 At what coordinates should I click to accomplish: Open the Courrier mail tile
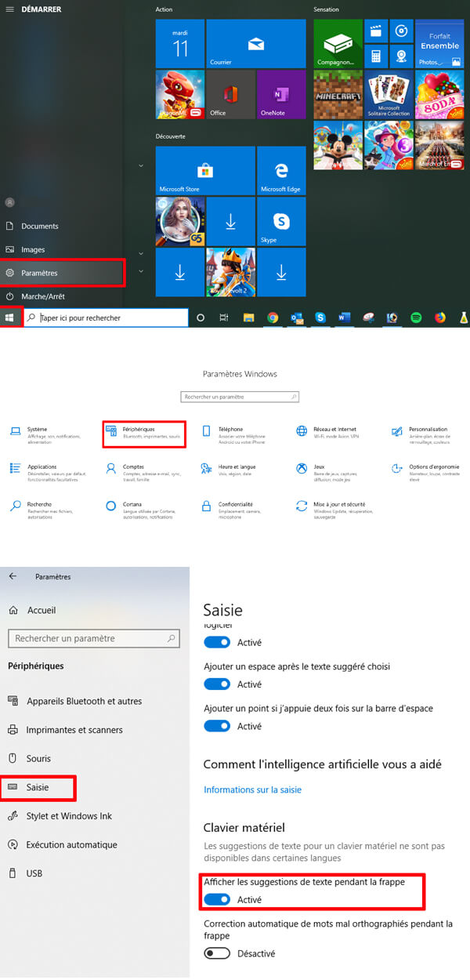256,44
